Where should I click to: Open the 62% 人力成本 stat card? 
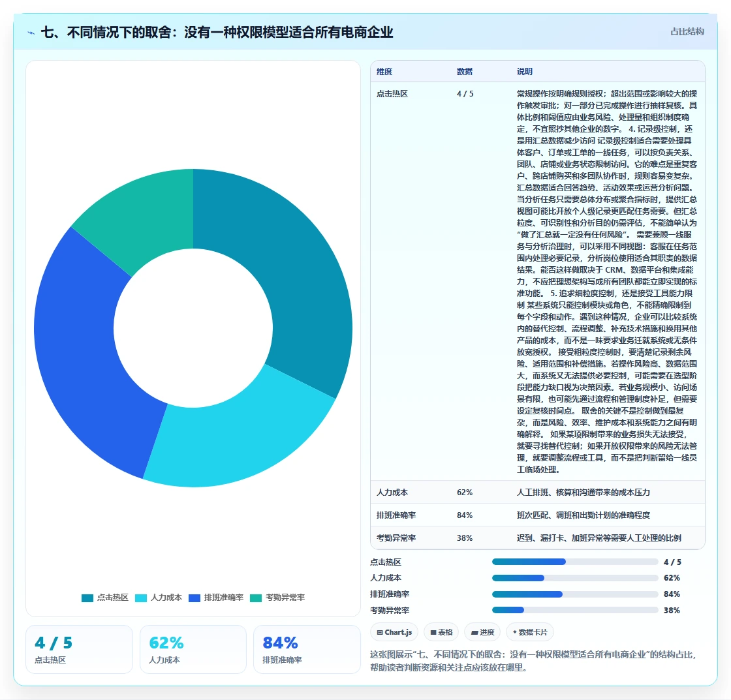click(193, 650)
